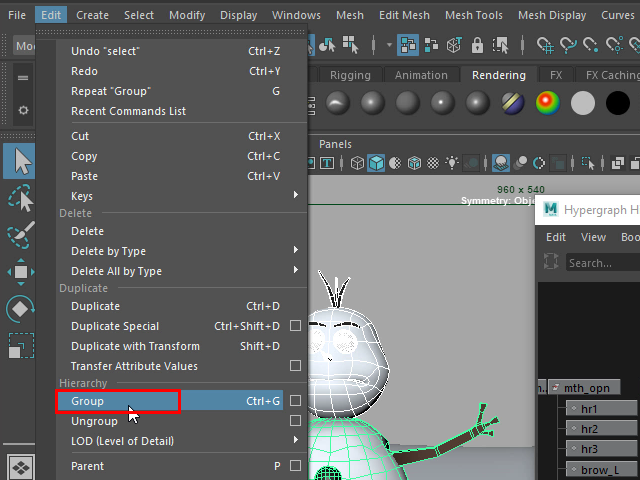Click the Scale tool icon
Screen dimensions: 640x480
[x=21, y=345]
